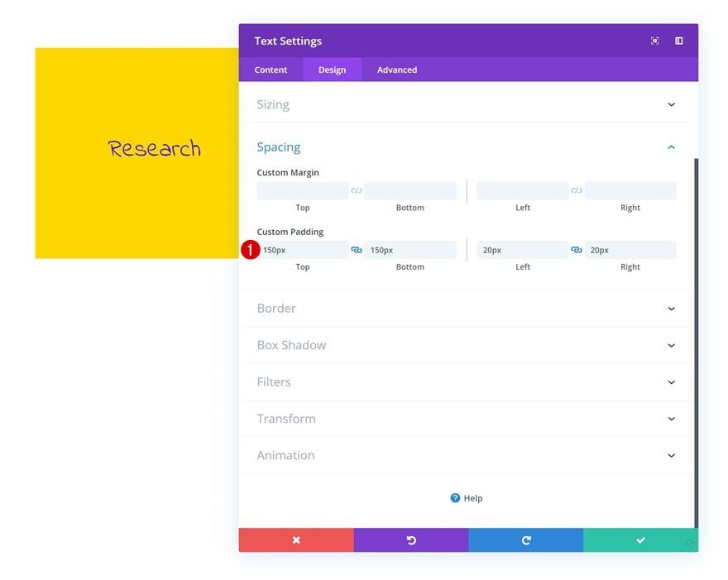
Task: Select the Design tab
Action: [x=332, y=70]
